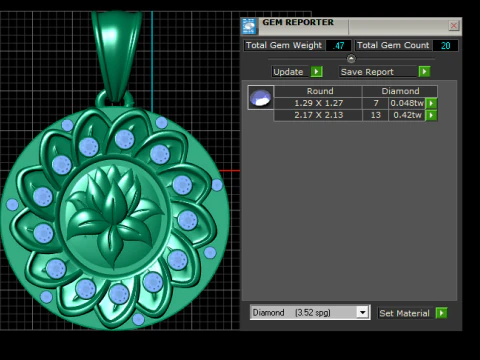This screenshot has width=480, height=360.
Task: Click the Total Gem Count value 20
Action: [x=445, y=46]
